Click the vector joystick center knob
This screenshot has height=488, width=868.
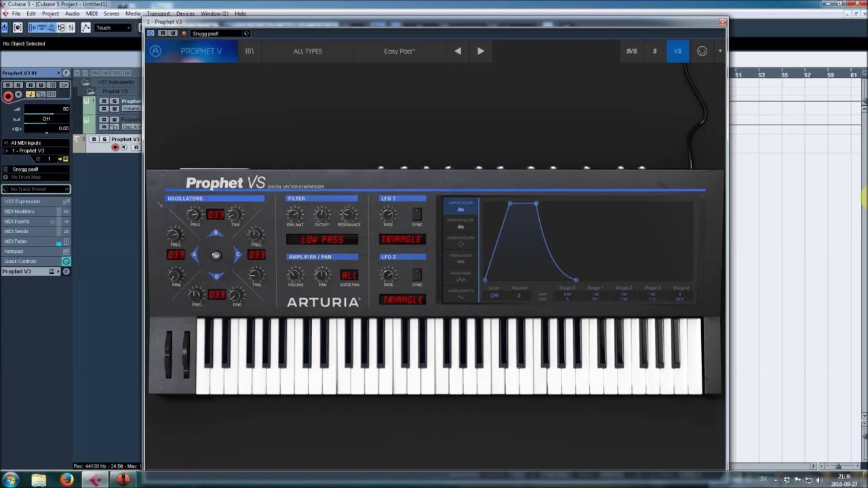pyautogui.click(x=216, y=255)
